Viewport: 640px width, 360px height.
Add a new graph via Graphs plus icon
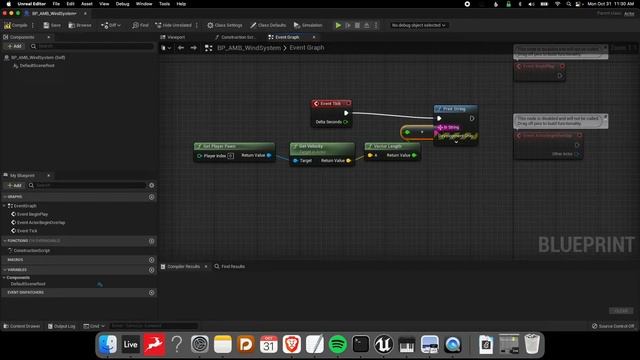click(x=151, y=197)
